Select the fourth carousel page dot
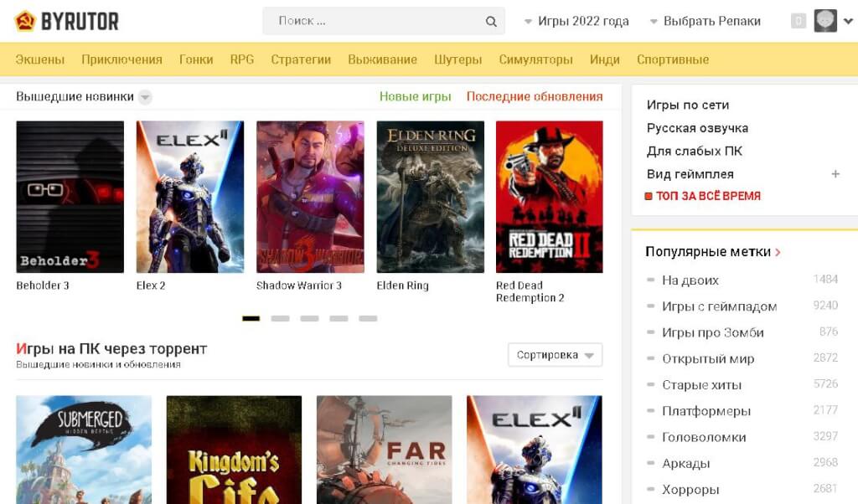This screenshot has width=858, height=504. coord(339,318)
